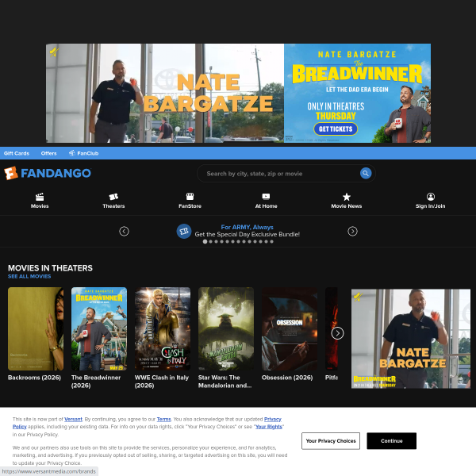Screen dimensions: 476x476
Task: Open the Terms link in notice
Action: point(163,419)
